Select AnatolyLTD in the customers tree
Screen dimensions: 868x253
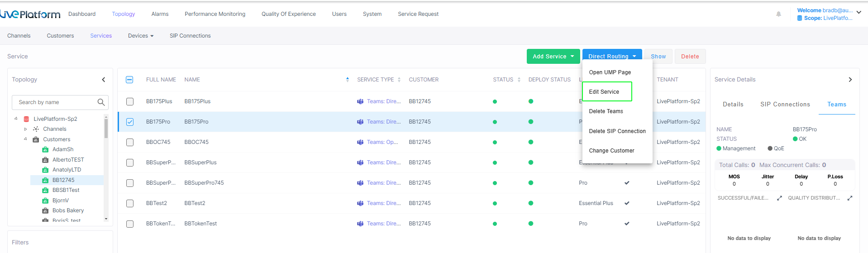(x=67, y=170)
